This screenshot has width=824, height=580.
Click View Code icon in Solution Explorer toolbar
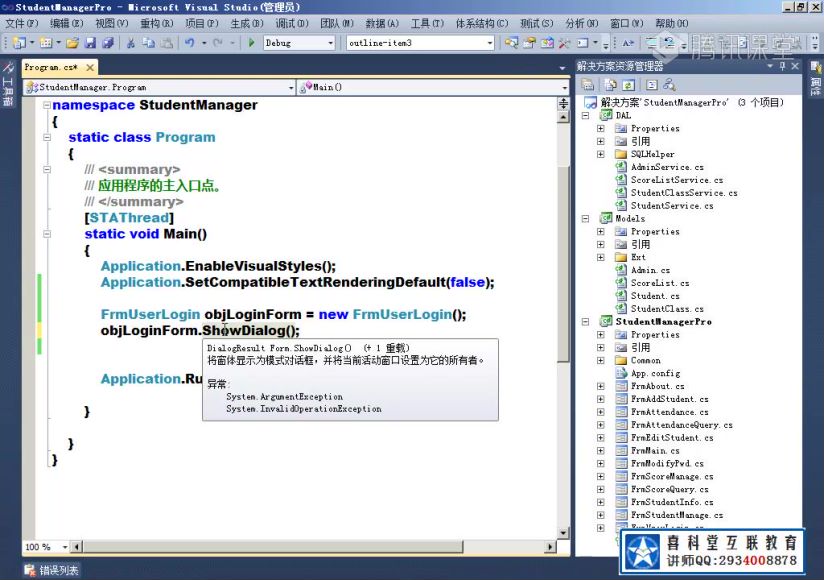click(x=652, y=85)
